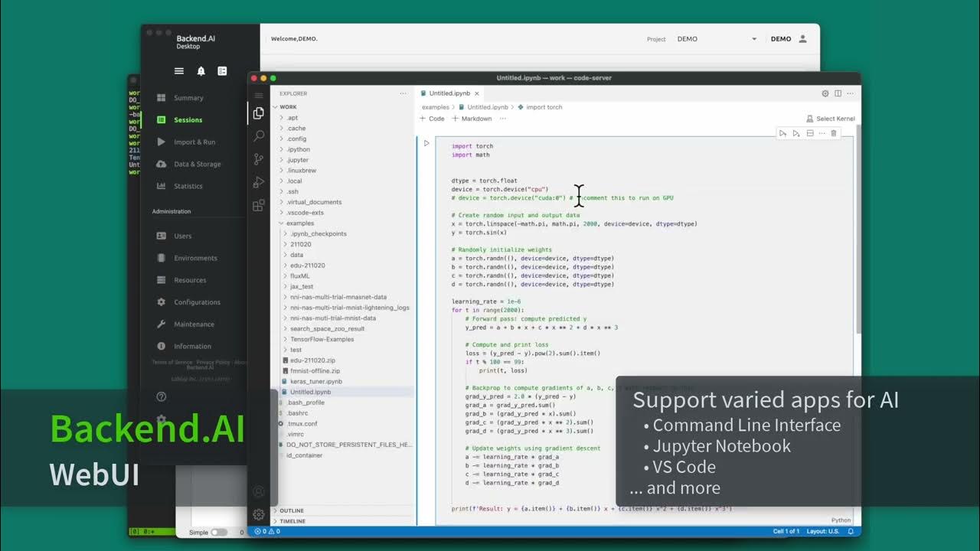Click the errors and warnings status bar indicator
The width and height of the screenshot is (980, 551).
point(267,531)
